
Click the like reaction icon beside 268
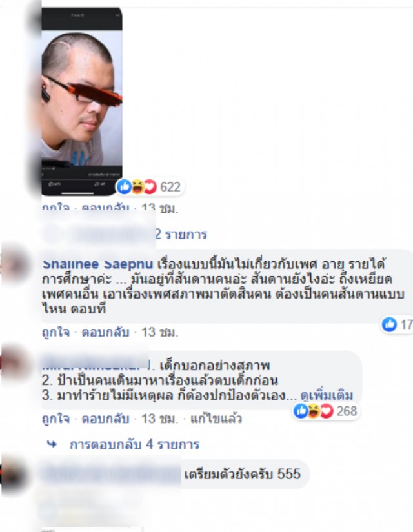click(301, 411)
